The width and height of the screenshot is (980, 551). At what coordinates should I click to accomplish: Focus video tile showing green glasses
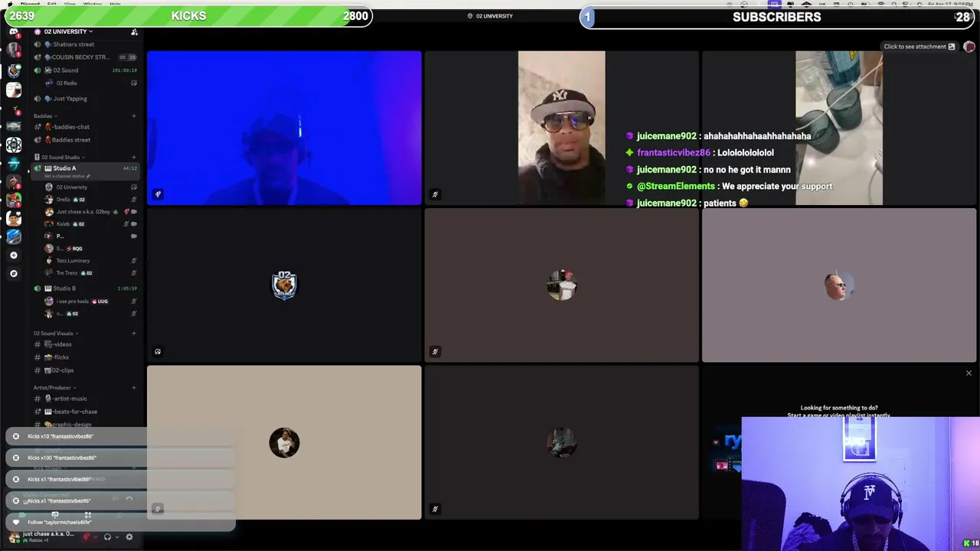tap(838, 128)
